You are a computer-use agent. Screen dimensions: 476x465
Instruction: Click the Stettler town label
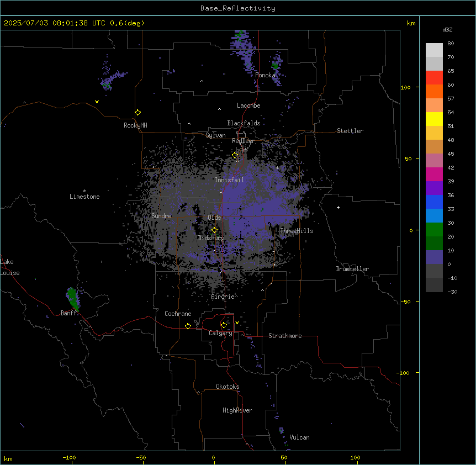click(x=350, y=131)
